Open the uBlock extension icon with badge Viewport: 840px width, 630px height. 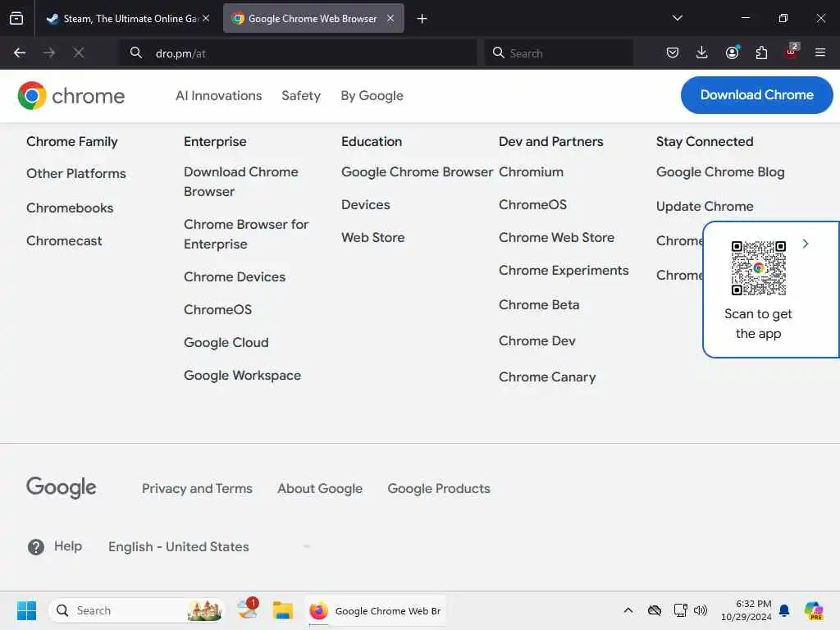pyautogui.click(x=792, y=52)
